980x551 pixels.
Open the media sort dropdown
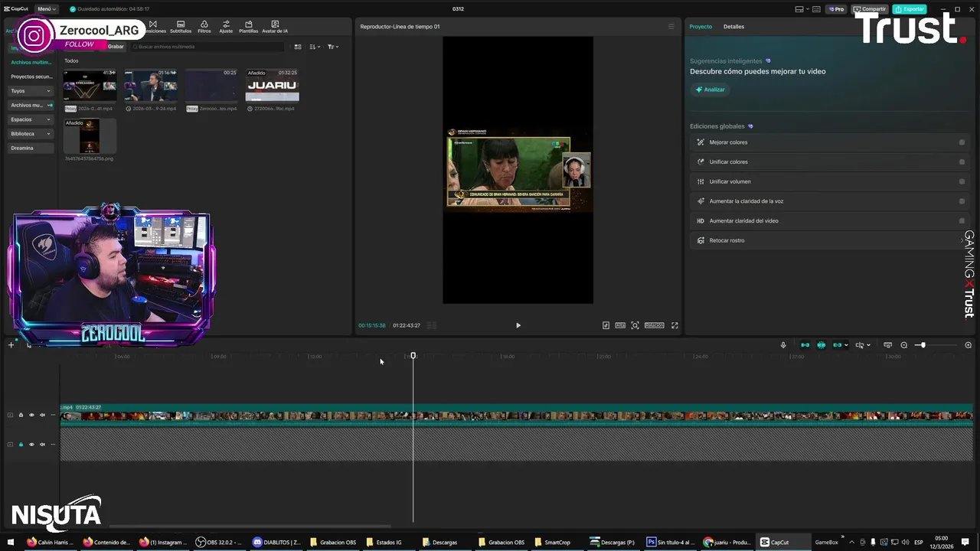pos(314,47)
